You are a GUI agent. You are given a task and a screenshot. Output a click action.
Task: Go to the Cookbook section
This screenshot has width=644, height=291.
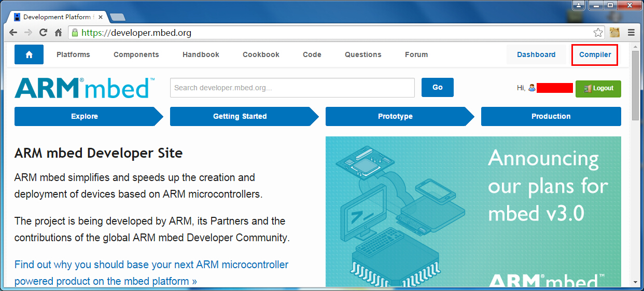pos(261,54)
